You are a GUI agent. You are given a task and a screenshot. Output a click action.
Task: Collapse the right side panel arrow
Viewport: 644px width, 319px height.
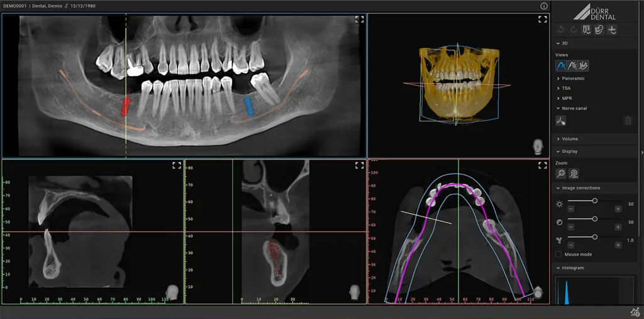642,152
